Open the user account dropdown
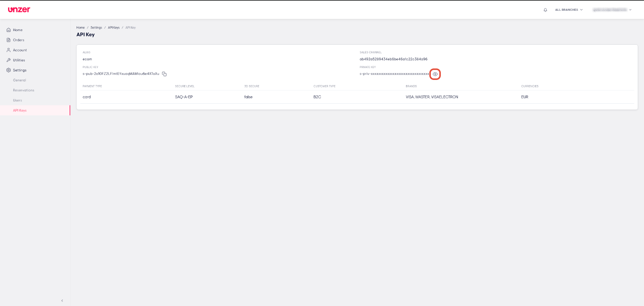Image resolution: width=644 pixels, height=306 pixels. pos(612,10)
